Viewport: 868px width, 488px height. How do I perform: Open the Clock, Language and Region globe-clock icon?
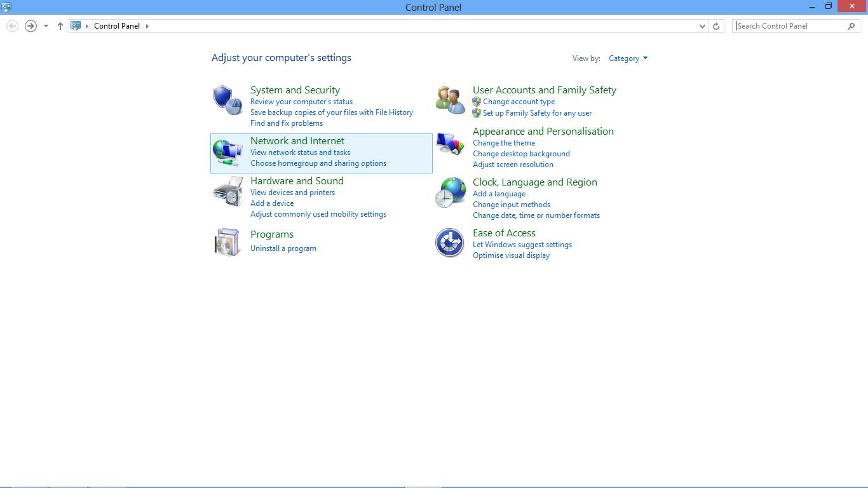click(450, 193)
